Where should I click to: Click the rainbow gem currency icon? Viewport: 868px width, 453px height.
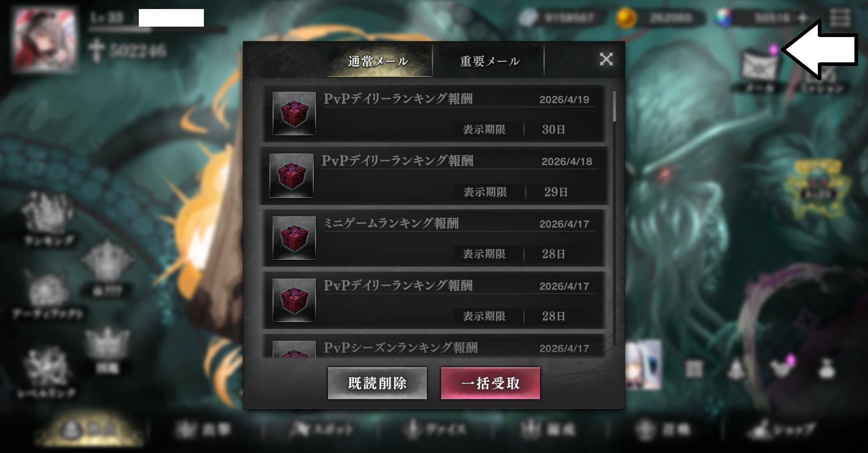(x=724, y=18)
